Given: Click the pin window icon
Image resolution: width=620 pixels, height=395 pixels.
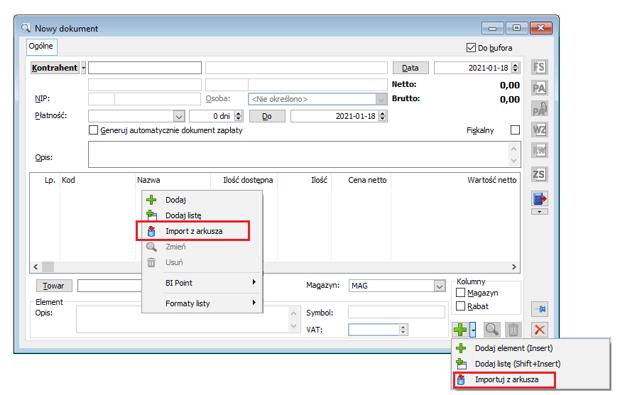Looking at the screenshot, I should click(x=539, y=309).
